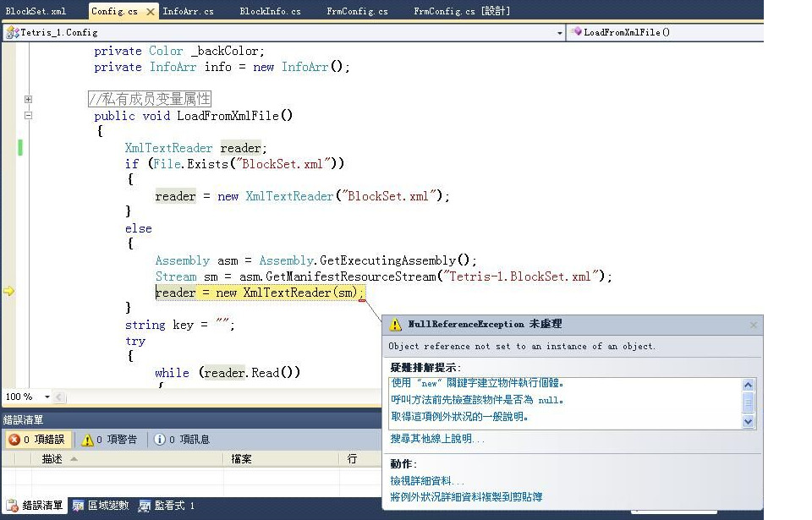The width and height of the screenshot is (812, 520).
Task: Click the Assembly.GetExecutingAssembly() call
Action: (367, 260)
